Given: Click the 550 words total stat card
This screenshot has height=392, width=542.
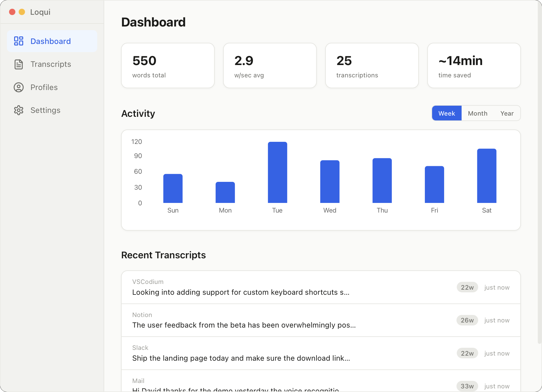Looking at the screenshot, I should pos(168,65).
